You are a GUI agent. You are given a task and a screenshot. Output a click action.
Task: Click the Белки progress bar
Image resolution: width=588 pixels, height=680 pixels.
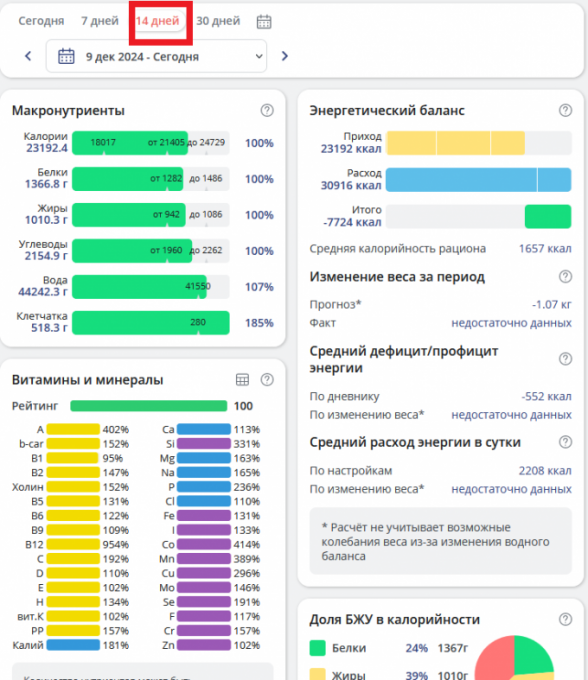point(150,179)
